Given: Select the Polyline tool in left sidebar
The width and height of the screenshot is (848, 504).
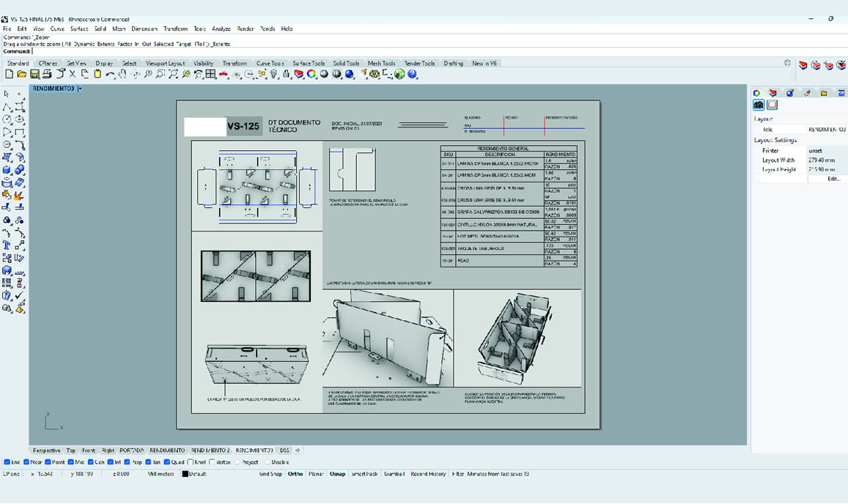Looking at the screenshot, I should 7,107.
